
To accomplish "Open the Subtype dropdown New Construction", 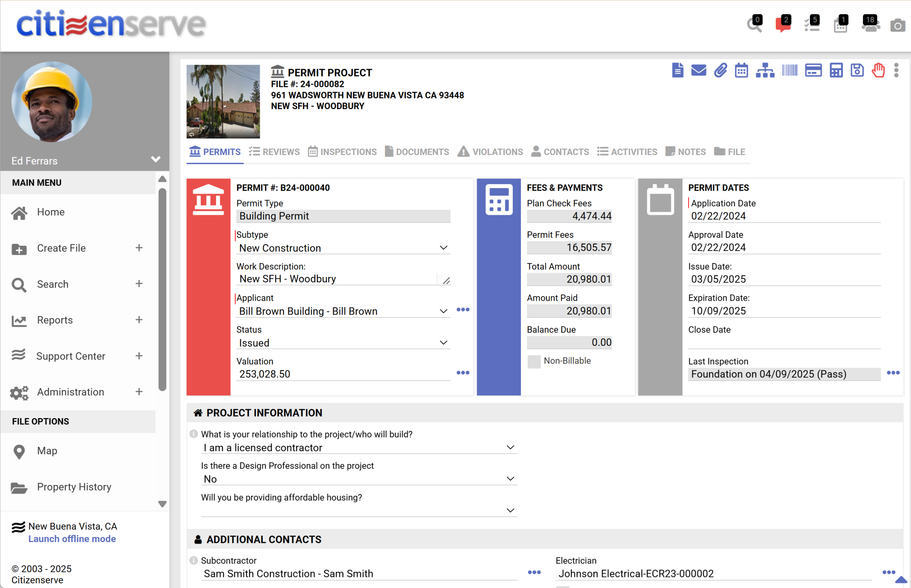I will click(x=342, y=248).
